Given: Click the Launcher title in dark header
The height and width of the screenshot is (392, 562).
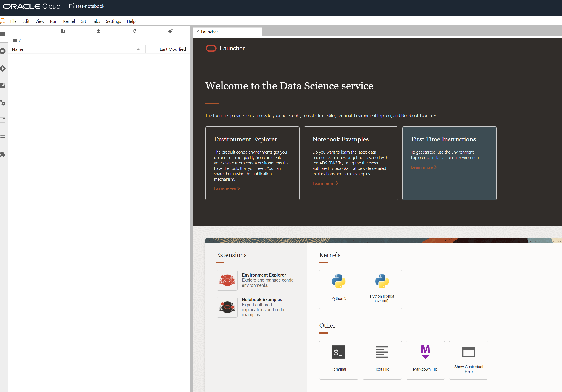Looking at the screenshot, I should 232,49.
